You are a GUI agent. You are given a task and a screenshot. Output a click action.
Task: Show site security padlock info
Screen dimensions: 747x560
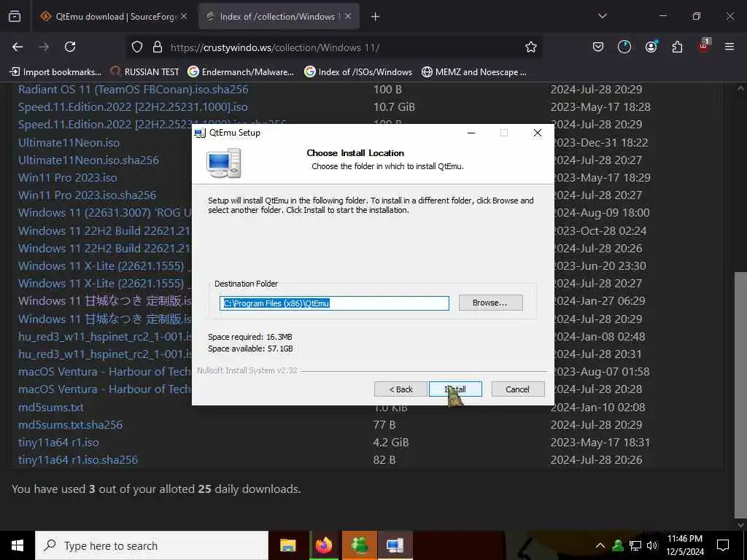pyautogui.click(x=158, y=47)
